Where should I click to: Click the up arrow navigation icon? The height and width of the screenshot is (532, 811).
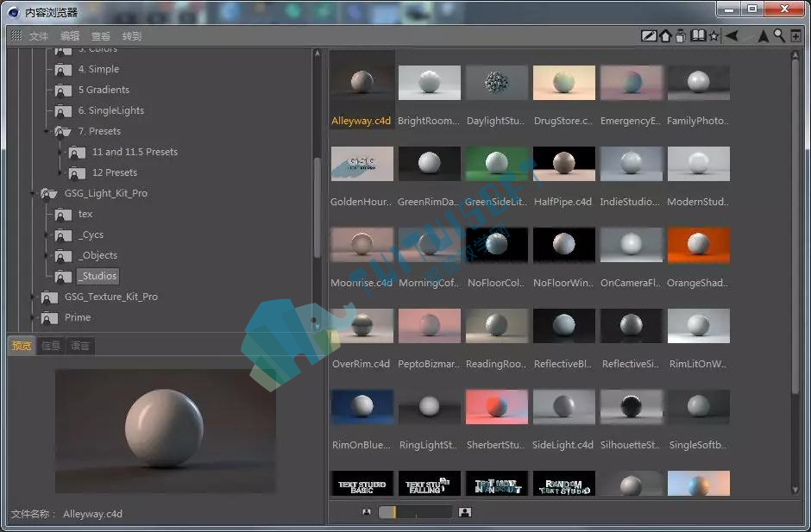pyautogui.click(x=763, y=35)
